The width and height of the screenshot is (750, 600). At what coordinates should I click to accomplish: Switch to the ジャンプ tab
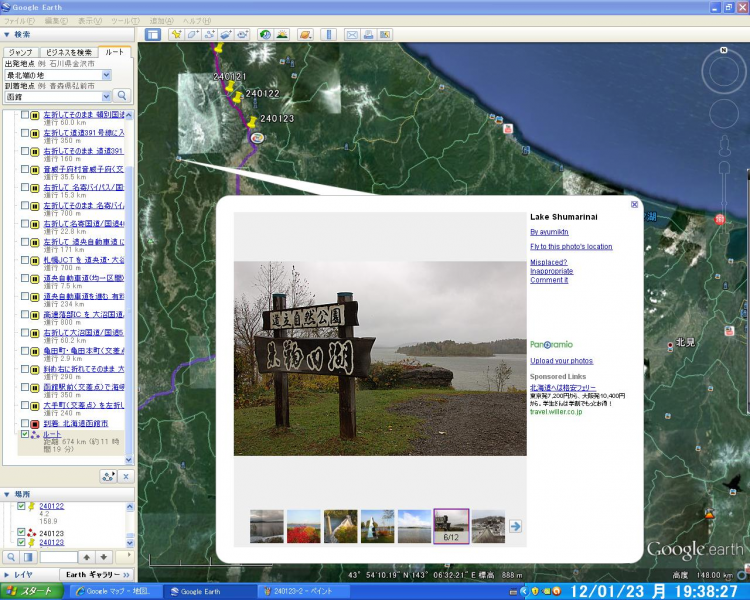pos(21,52)
